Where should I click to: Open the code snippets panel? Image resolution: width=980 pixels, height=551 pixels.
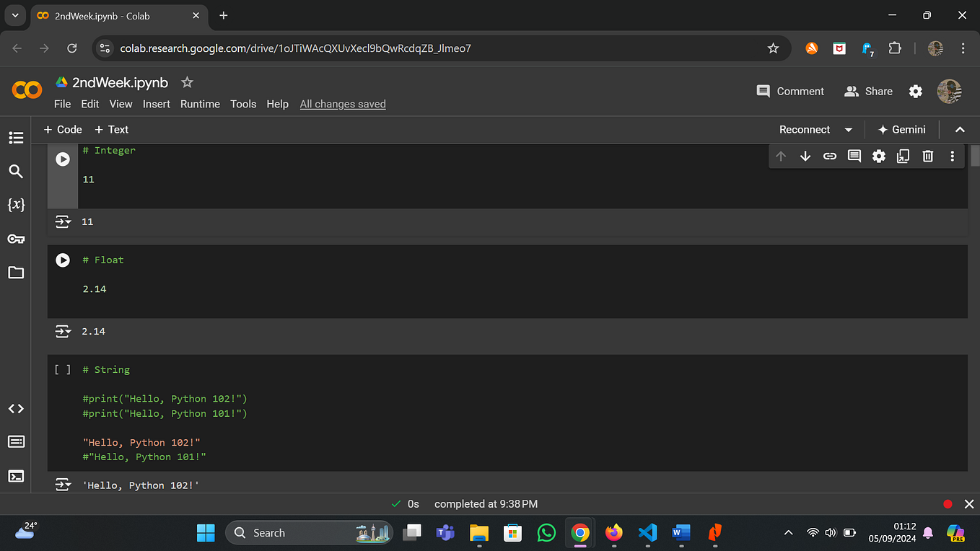16,409
